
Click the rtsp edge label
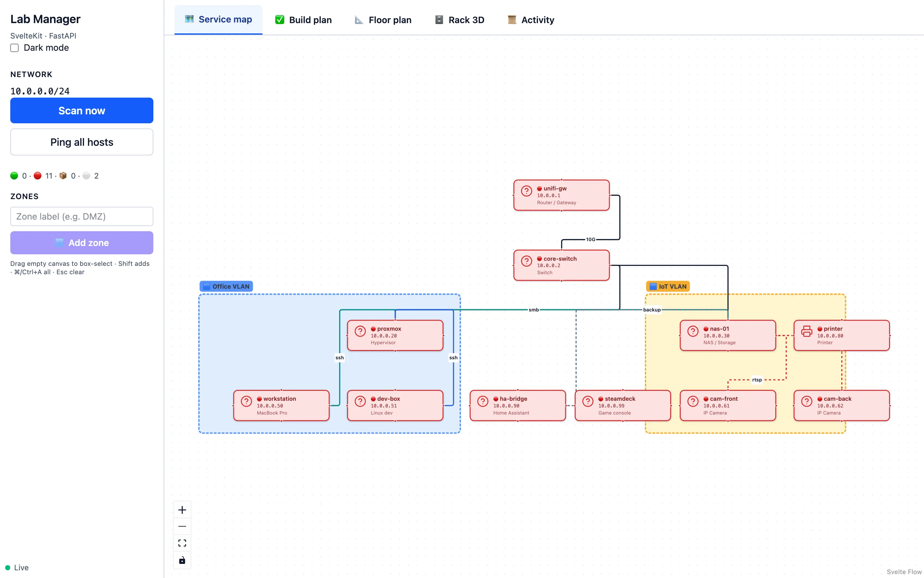(757, 380)
